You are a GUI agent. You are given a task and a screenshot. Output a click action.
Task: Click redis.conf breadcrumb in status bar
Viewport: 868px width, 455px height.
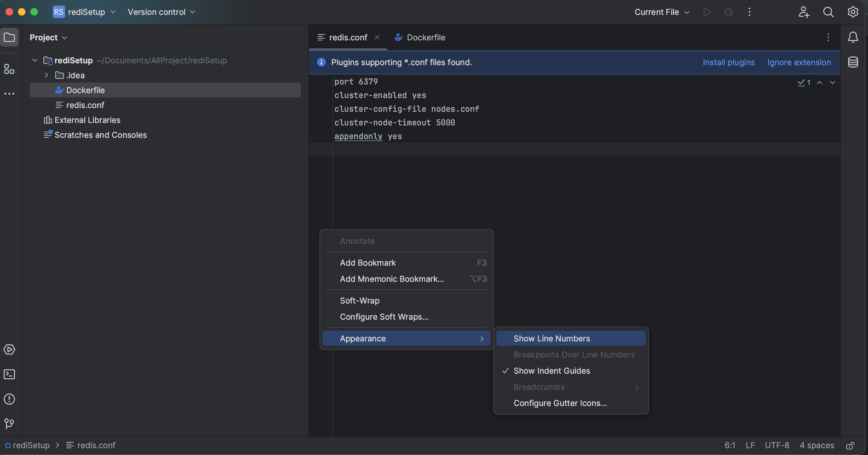coord(91,446)
